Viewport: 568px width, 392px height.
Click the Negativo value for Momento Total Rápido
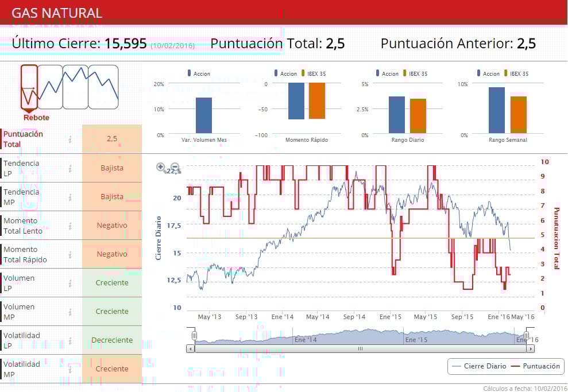(x=112, y=254)
